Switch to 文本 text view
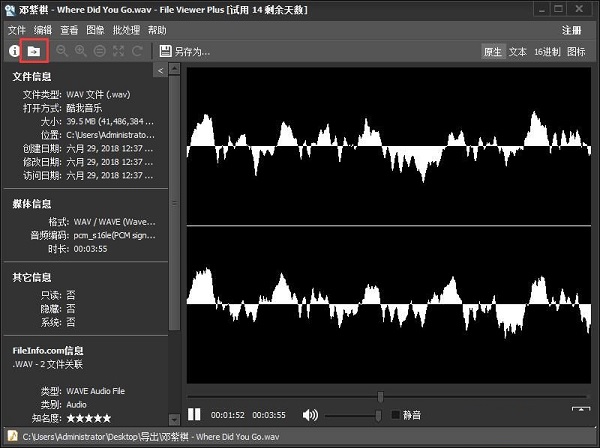 [518, 51]
